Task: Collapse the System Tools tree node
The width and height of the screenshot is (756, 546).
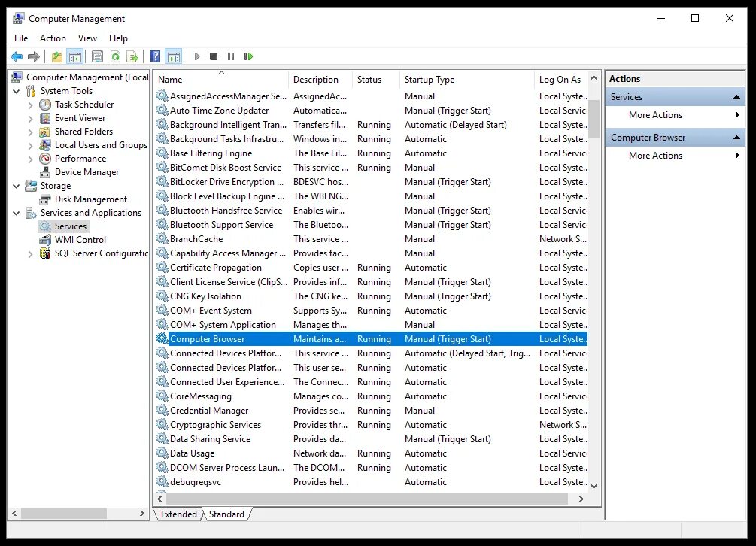Action: pos(17,91)
